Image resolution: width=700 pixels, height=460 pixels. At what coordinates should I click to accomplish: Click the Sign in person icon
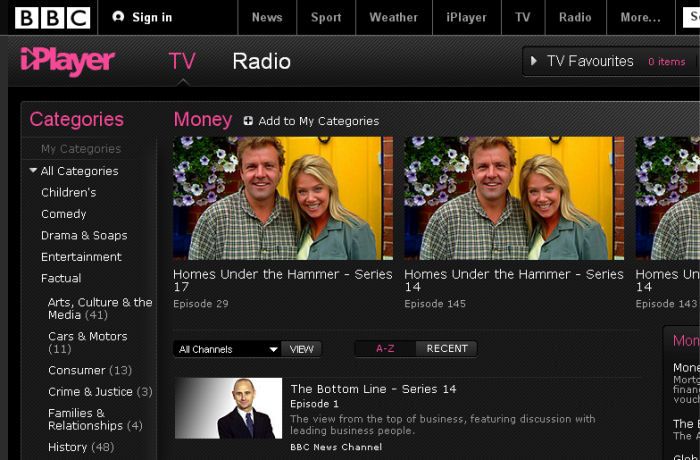tap(118, 17)
